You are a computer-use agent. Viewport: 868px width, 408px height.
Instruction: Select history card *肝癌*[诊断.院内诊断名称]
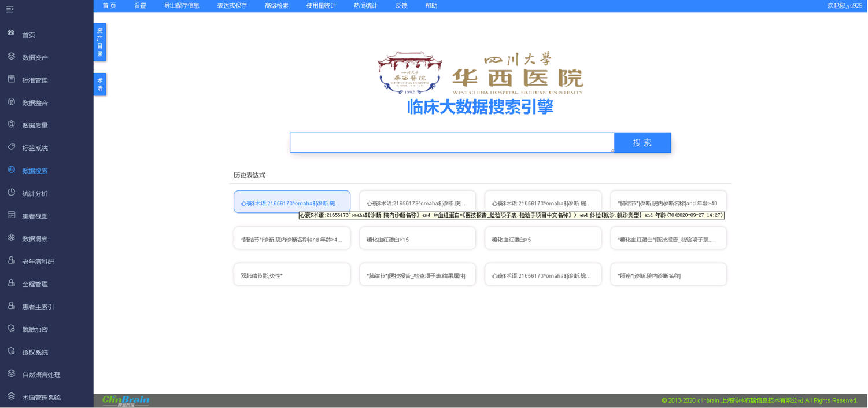(x=668, y=275)
